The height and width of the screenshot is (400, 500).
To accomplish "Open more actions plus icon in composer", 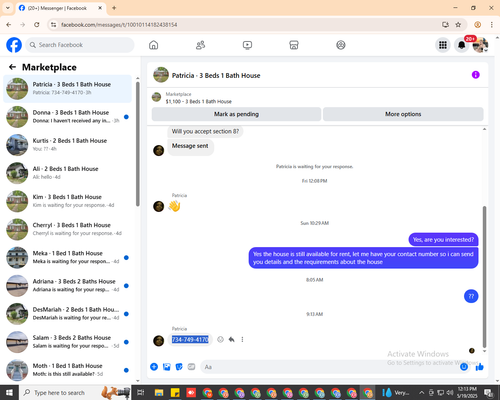I will tap(154, 367).
